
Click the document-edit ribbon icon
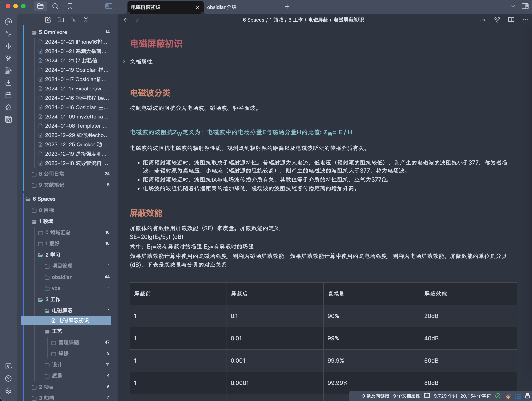click(x=8, y=71)
